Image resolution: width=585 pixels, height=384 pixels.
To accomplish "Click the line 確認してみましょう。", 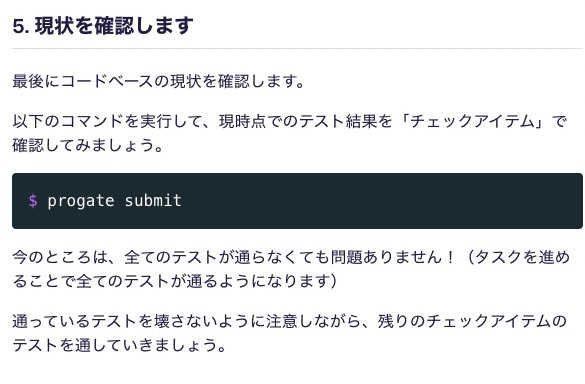I will click(88, 145).
